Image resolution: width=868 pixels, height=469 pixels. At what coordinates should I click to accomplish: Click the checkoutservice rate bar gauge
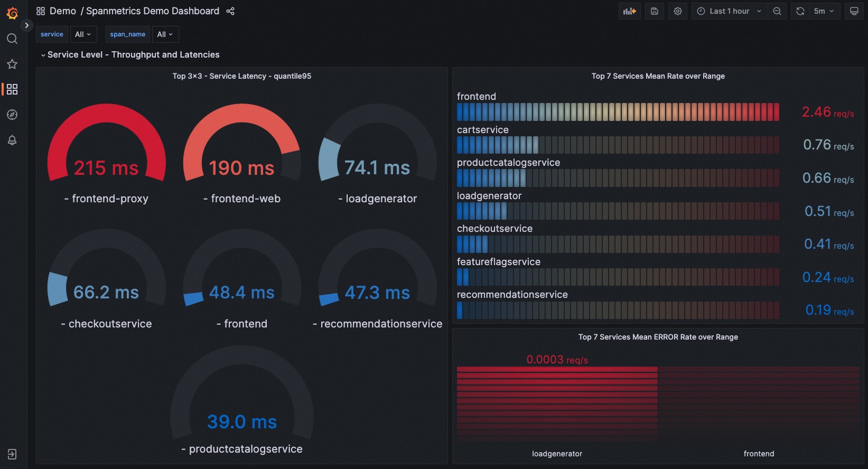[x=618, y=244]
